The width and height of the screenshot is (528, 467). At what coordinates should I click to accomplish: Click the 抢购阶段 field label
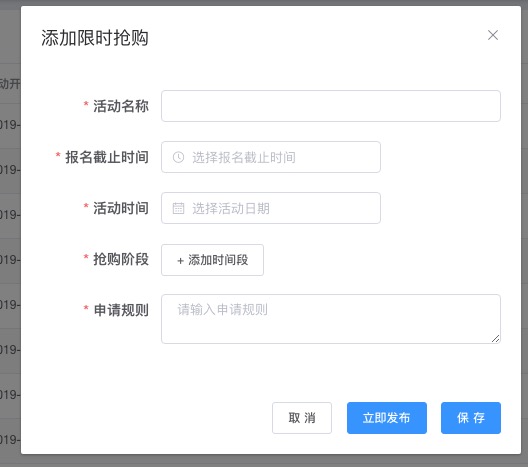[x=121, y=259]
